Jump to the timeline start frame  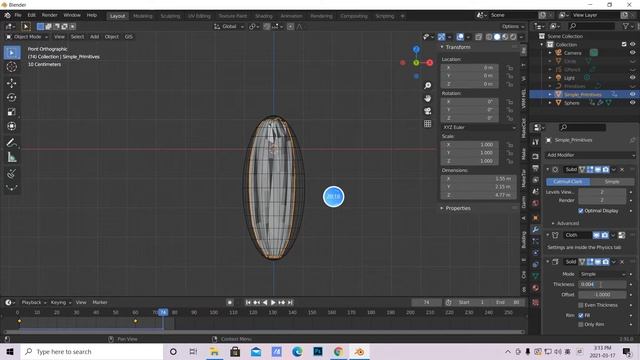[x=248, y=302]
